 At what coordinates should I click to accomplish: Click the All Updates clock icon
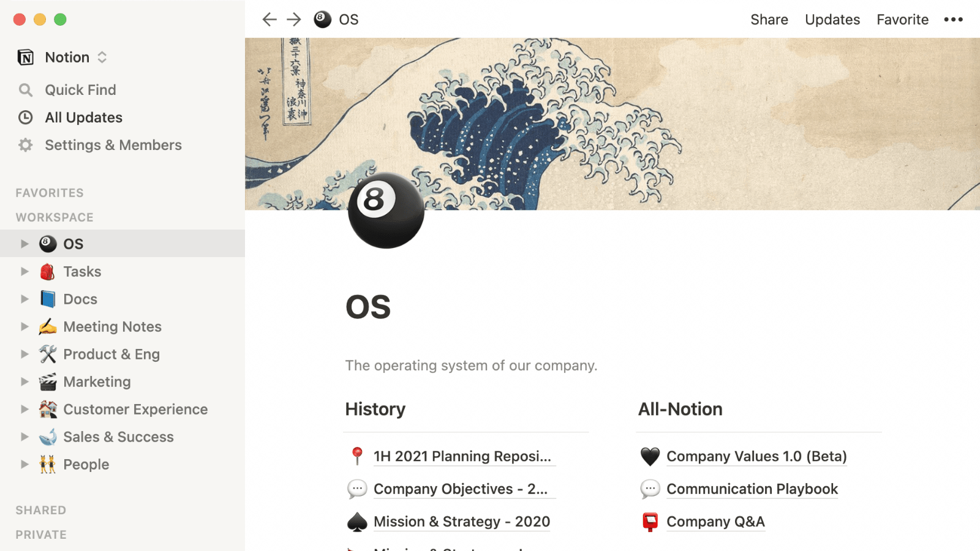click(26, 118)
